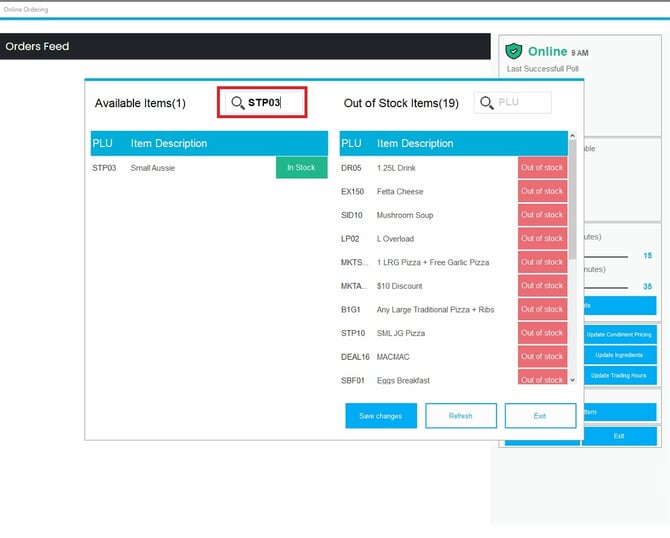
Task: Click the PLU column header in Out of Stock table
Action: (351, 143)
